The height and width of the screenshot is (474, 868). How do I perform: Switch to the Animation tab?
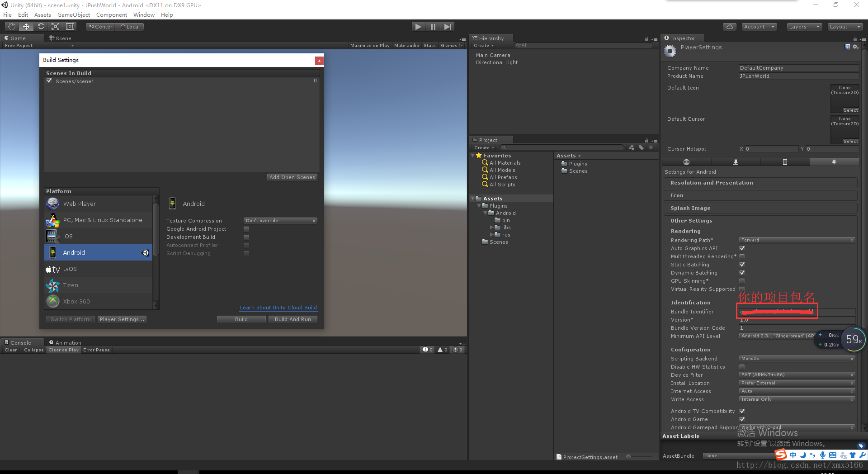tap(65, 343)
